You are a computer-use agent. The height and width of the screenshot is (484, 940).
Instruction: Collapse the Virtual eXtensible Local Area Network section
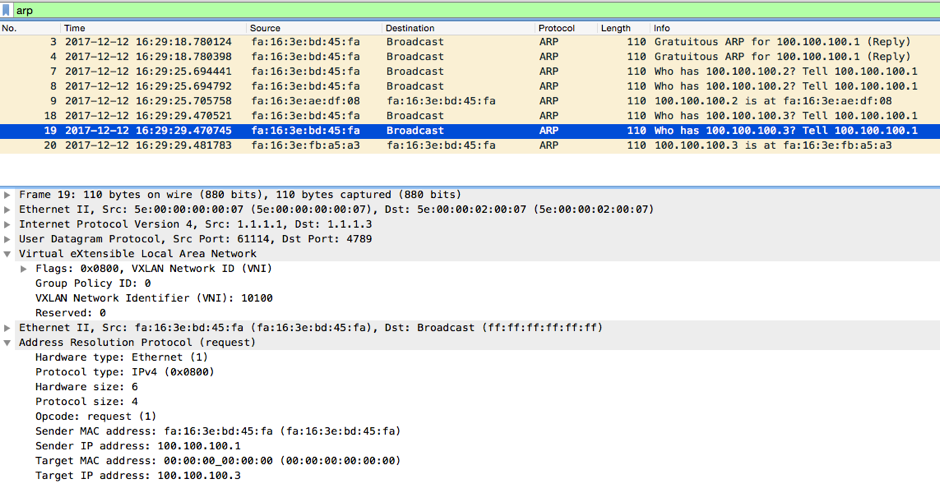click(x=9, y=254)
